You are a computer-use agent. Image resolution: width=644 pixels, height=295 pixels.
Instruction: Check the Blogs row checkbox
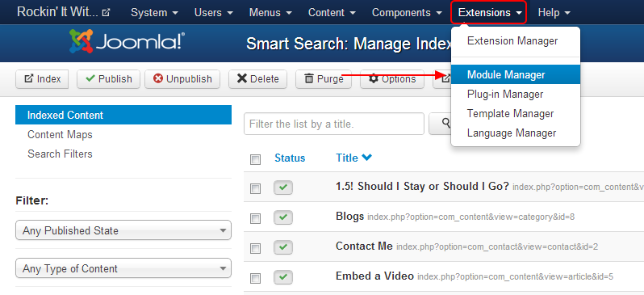256,218
